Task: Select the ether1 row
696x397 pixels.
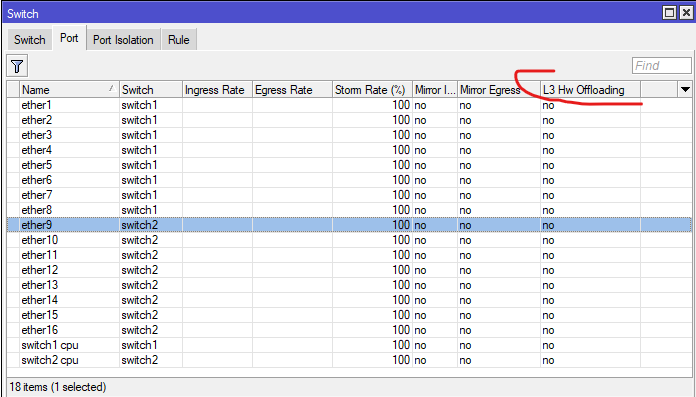Action: click(349, 105)
